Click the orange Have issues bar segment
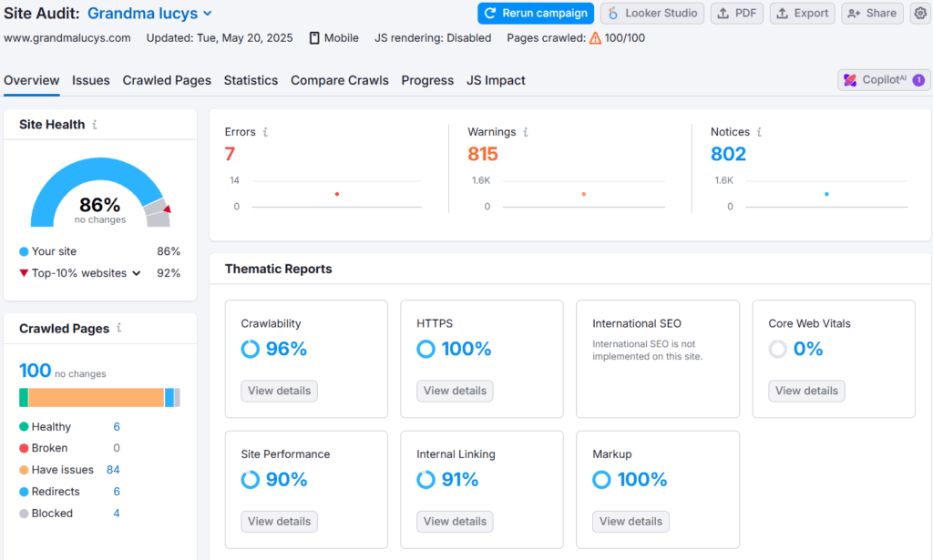This screenshot has height=560, width=933. tap(96, 397)
